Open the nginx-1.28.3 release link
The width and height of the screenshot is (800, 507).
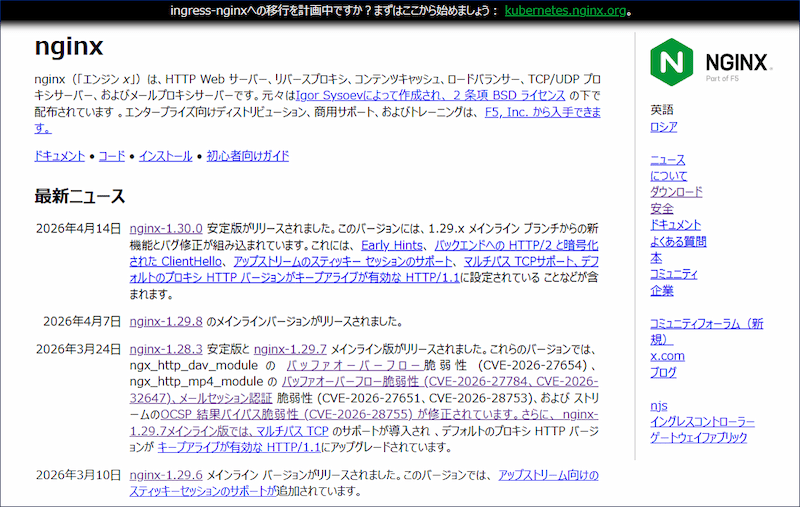coord(166,349)
